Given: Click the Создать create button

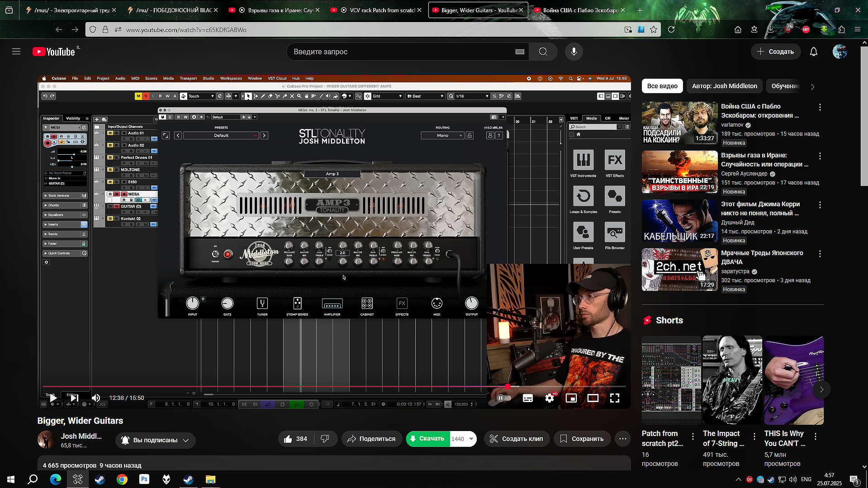Looking at the screenshot, I should [776, 52].
